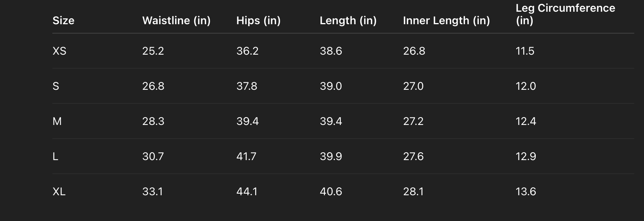This screenshot has width=644, height=221.
Task: Select the M size row label
Action: click(57, 121)
